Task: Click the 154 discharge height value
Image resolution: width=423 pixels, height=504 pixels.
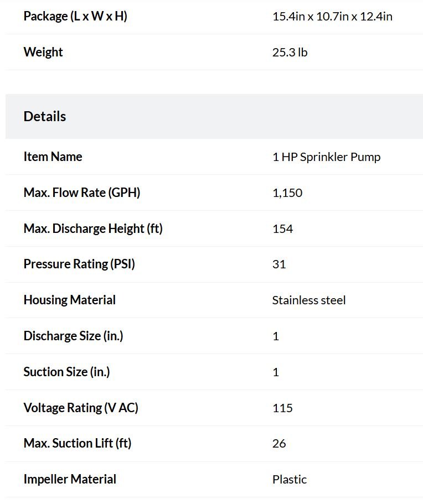Action: pos(283,229)
